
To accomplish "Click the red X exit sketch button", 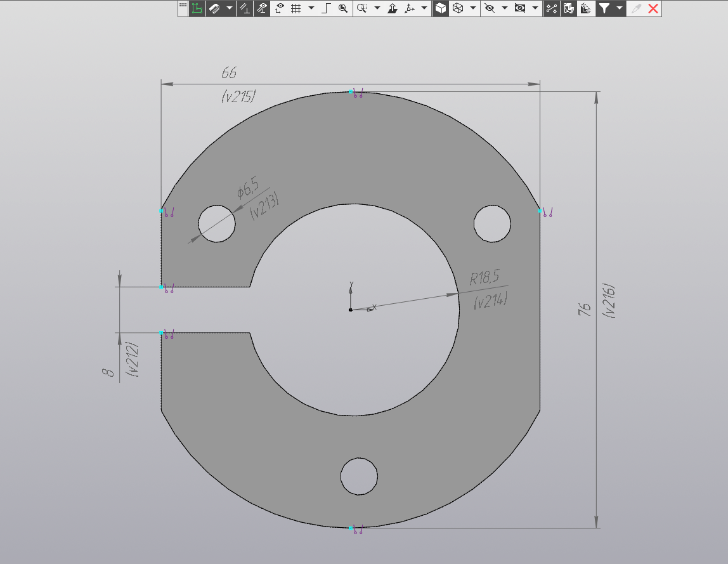I will pyautogui.click(x=653, y=8).
